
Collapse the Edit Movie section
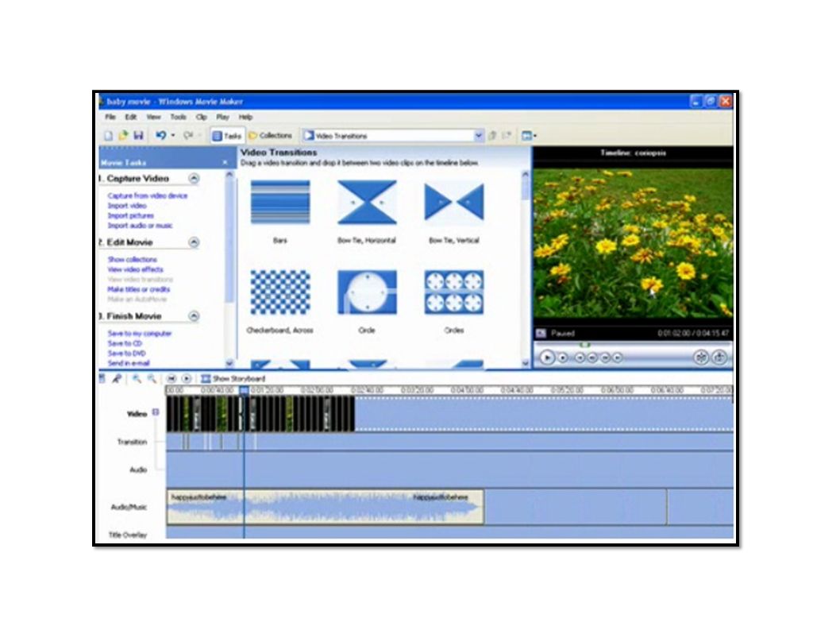tap(194, 242)
